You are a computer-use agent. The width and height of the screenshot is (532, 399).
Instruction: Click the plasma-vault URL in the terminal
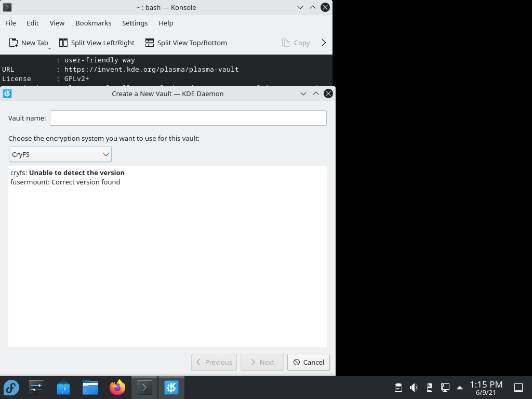152,69
